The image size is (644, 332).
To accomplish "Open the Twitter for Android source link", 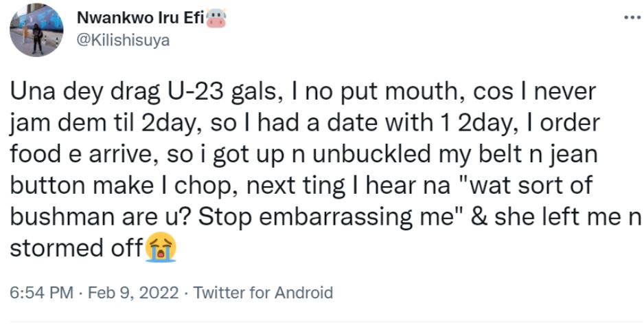I will click(264, 293).
